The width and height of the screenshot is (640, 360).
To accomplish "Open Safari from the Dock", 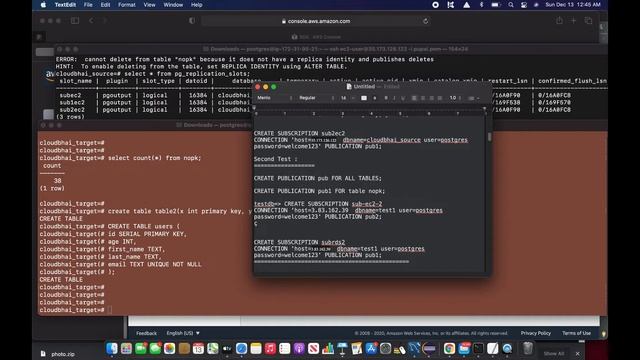I will [242, 349].
